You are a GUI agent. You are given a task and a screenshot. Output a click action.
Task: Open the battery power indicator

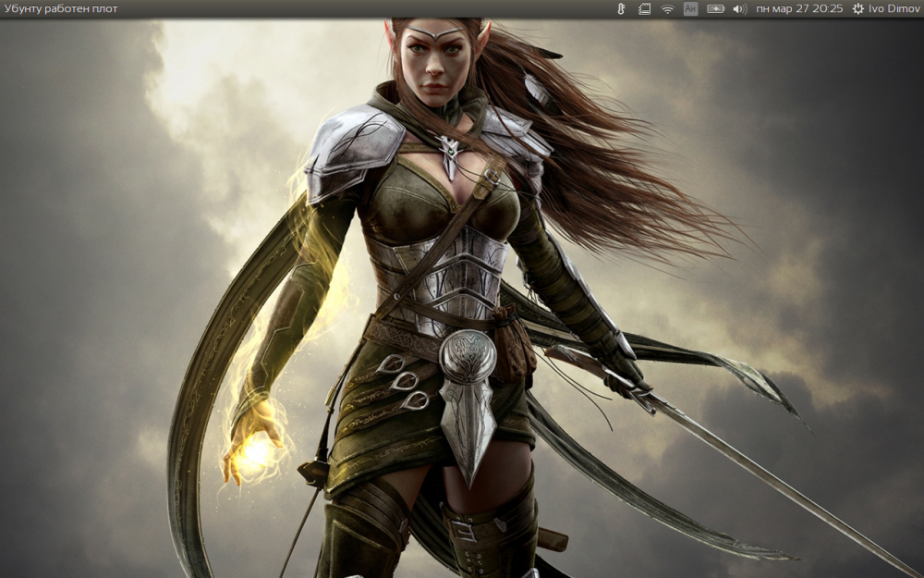click(x=715, y=9)
